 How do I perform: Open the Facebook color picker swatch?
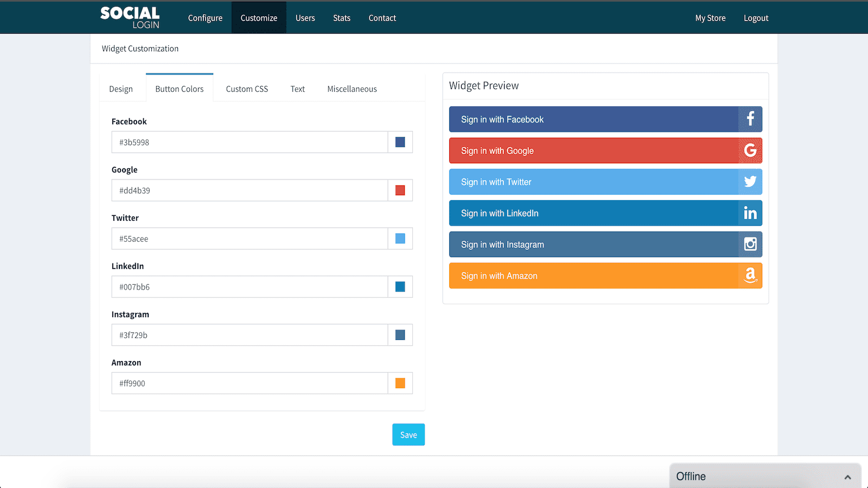click(x=400, y=142)
